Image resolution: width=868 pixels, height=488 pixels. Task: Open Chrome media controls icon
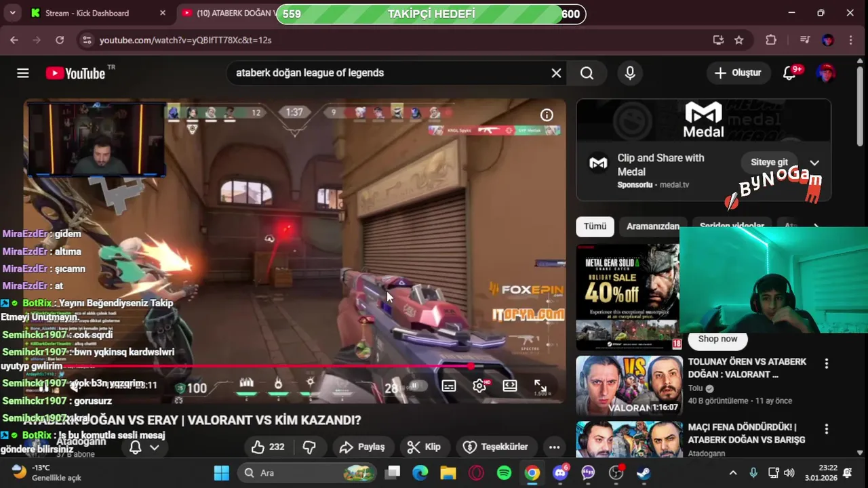coord(805,40)
